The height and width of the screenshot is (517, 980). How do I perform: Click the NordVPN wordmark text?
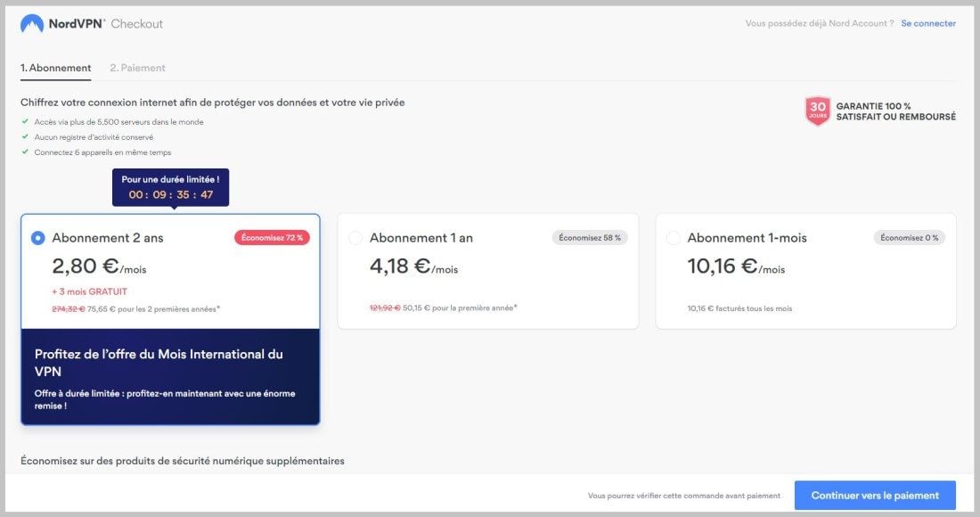point(77,24)
